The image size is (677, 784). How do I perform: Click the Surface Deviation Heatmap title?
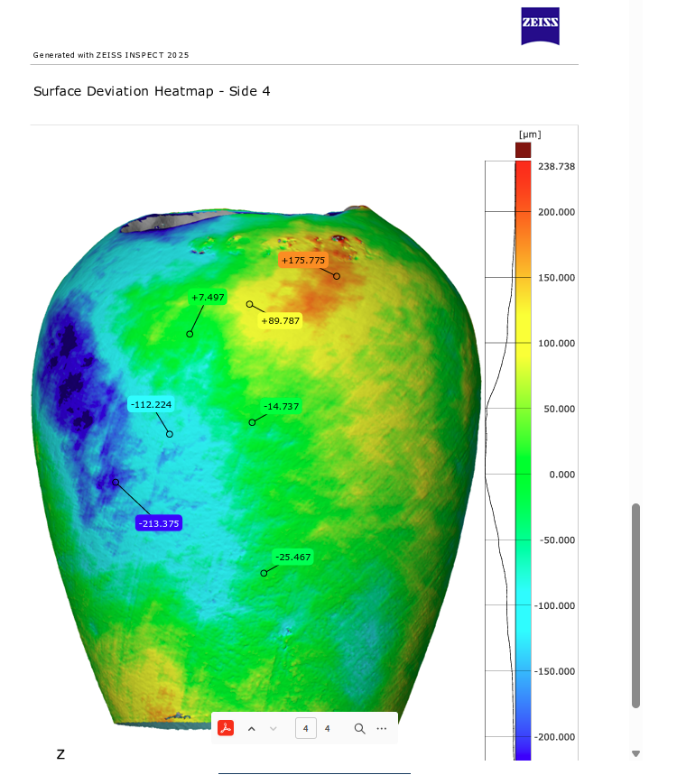(x=152, y=91)
